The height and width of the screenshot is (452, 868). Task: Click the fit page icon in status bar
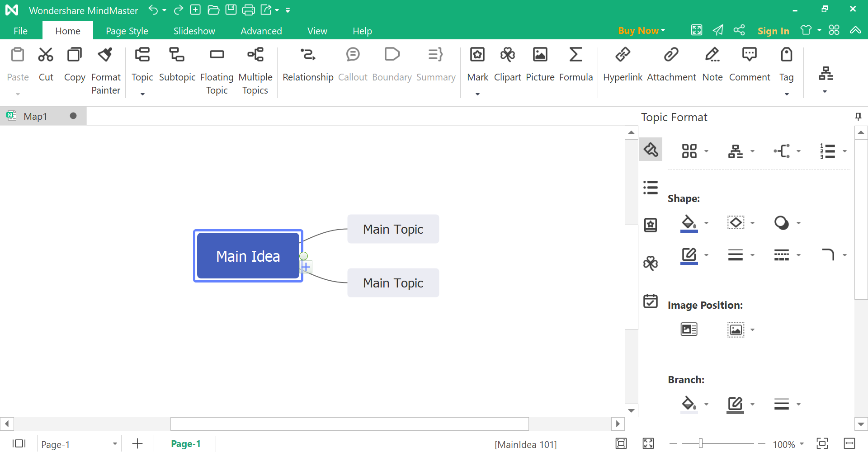pos(622,444)
